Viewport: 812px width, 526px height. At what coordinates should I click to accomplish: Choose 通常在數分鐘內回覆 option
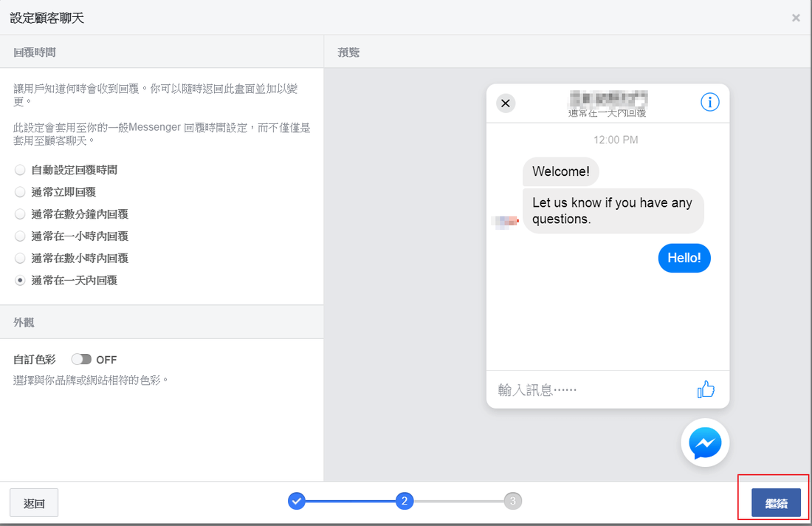[20, 214]
